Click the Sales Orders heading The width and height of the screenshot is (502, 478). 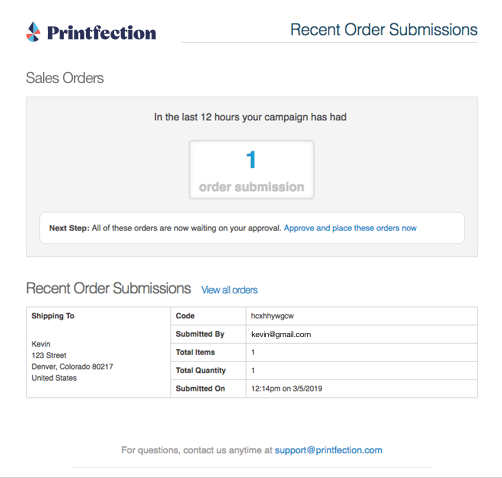(65, 78)
